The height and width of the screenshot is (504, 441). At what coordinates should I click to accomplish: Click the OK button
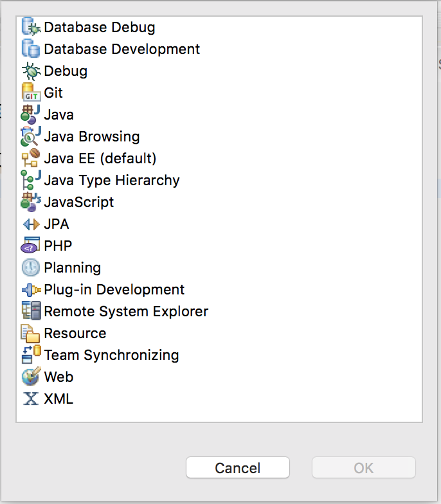pos(364,468)
